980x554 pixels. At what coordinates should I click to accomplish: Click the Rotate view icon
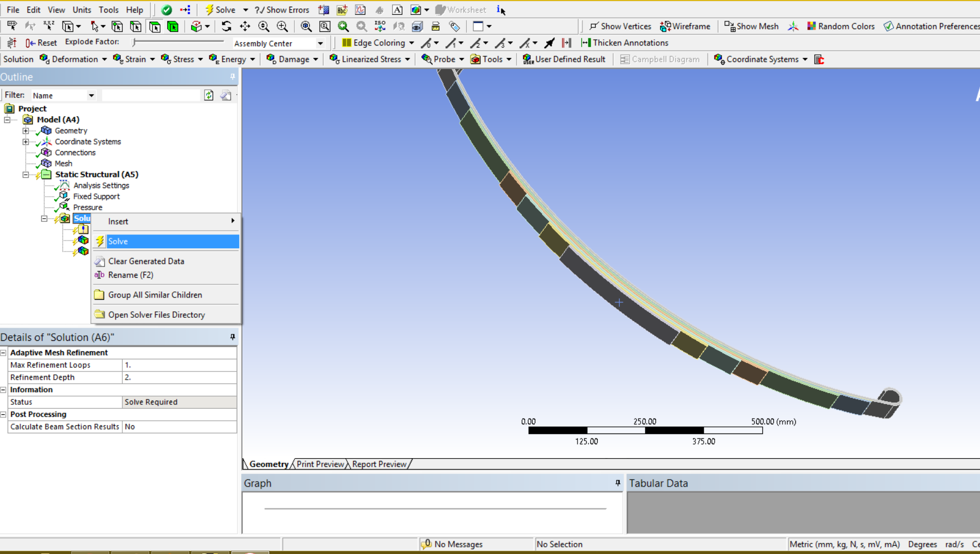(x=226, y=26)
